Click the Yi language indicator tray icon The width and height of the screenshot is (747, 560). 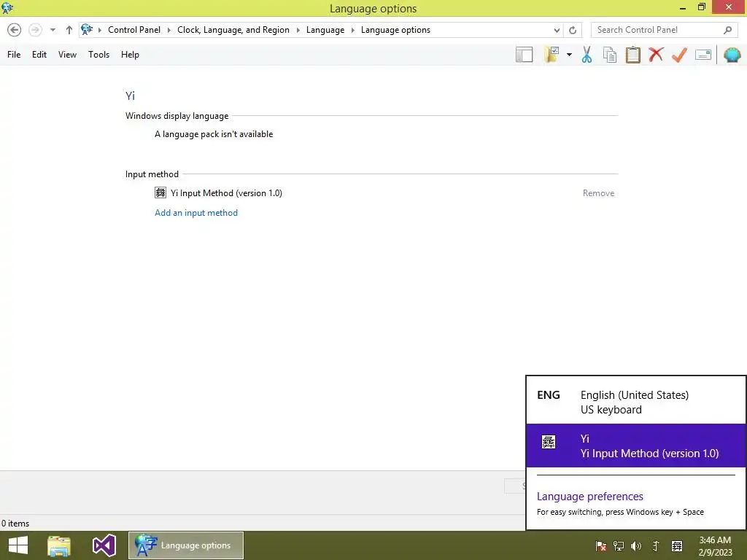[x=656, y=546]
